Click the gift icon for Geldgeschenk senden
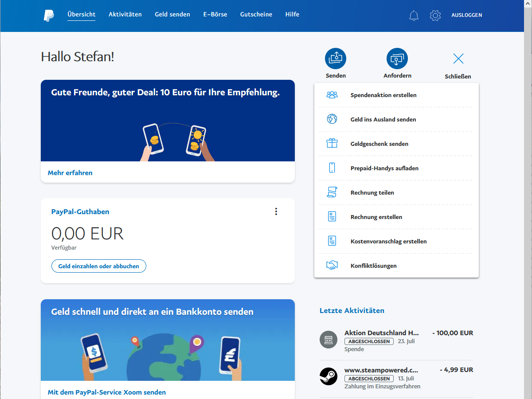The image size is (532, 399). tap(332, 143)
